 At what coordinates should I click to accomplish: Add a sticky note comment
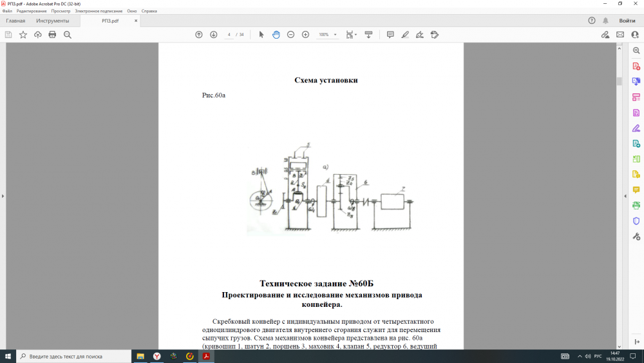coord(390,35)
